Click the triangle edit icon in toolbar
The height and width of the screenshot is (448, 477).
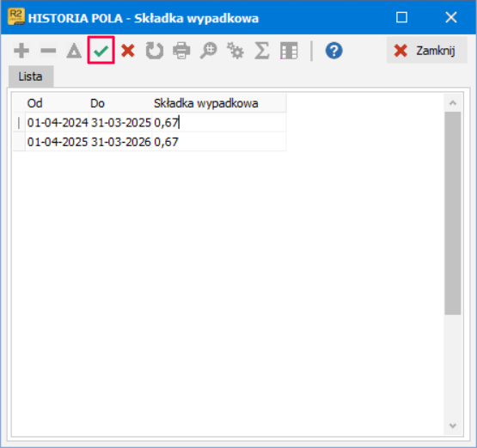click(x=74, y=51)
